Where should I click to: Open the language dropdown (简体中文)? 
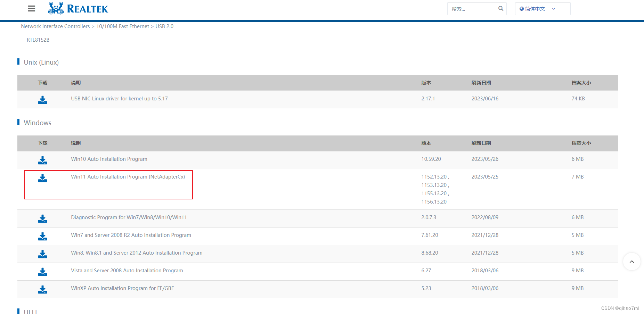tap(543, 9)
